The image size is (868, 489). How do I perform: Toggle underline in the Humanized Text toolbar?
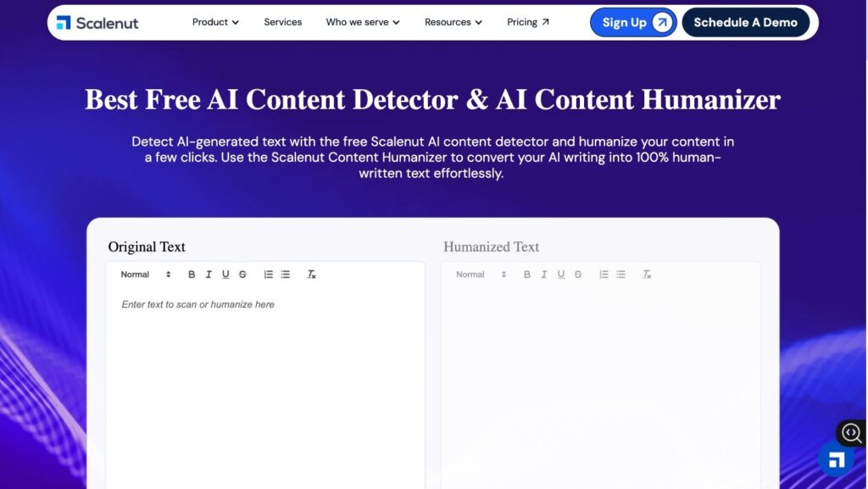561,275
